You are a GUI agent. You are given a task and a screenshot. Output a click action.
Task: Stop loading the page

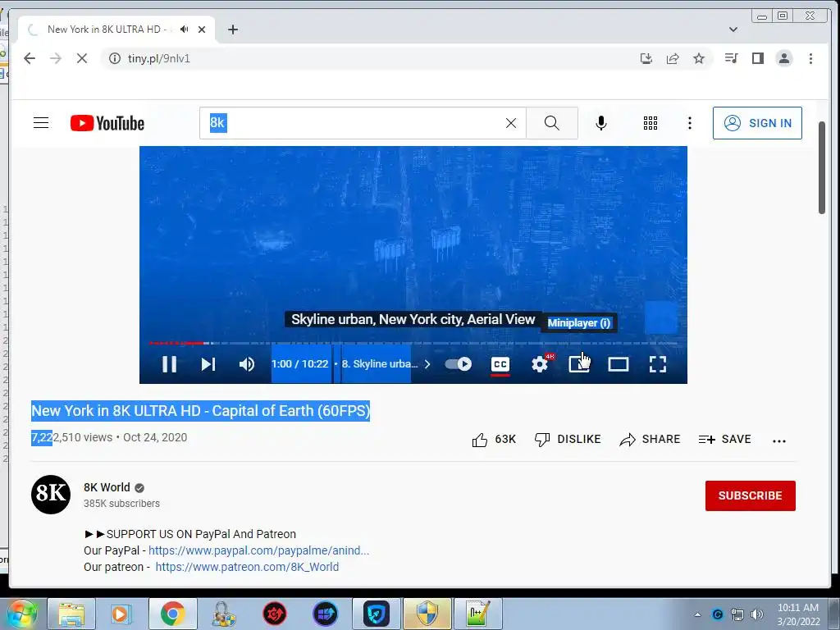click(x=81, y=58)
